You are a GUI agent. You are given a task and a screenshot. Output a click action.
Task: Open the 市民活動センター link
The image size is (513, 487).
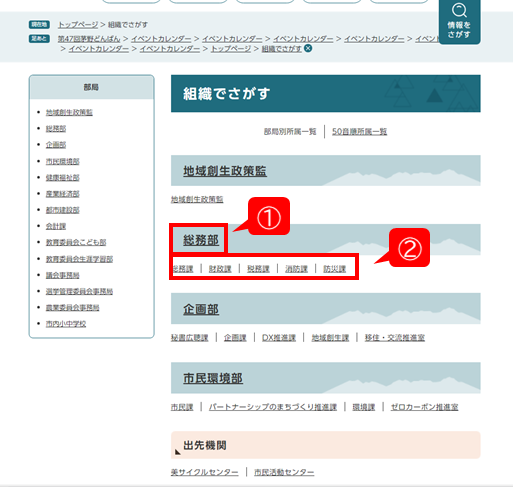284,472
